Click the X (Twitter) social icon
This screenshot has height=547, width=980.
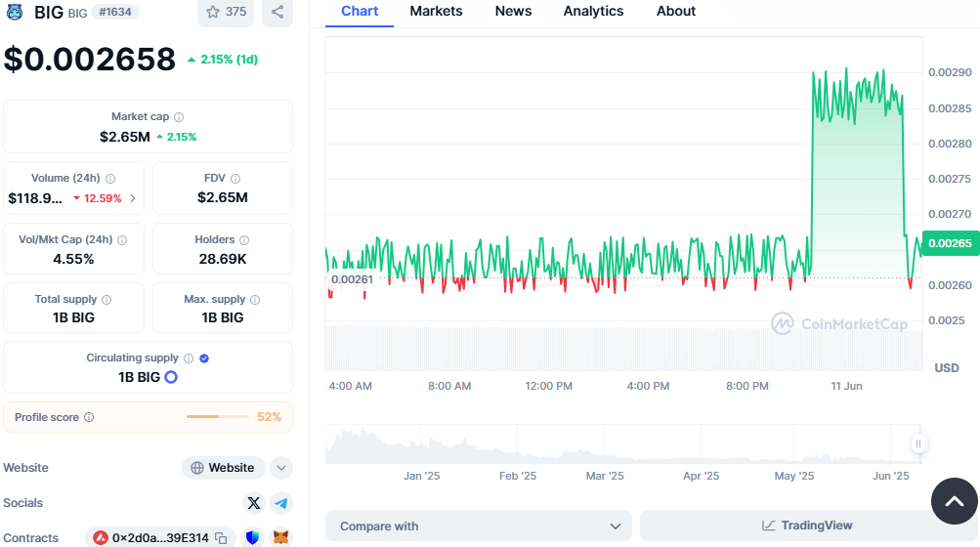254,503
